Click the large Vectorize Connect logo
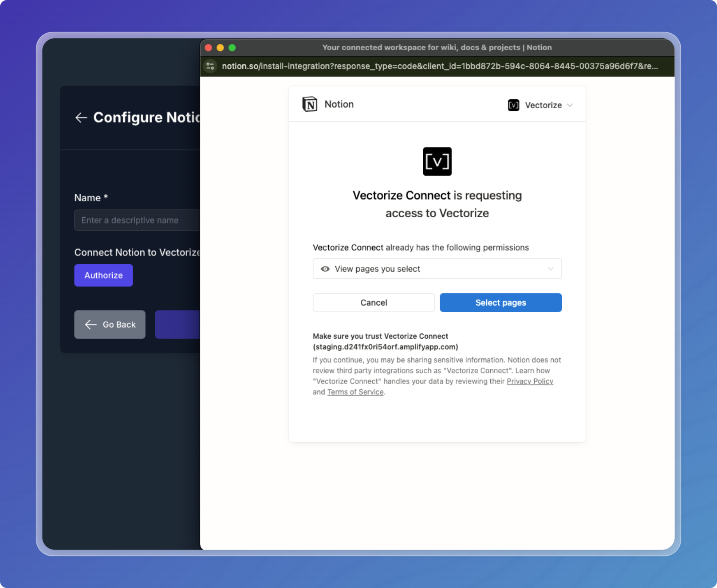Screen dimensions: 717x588 pyautogui.click(x=437, y=161)
